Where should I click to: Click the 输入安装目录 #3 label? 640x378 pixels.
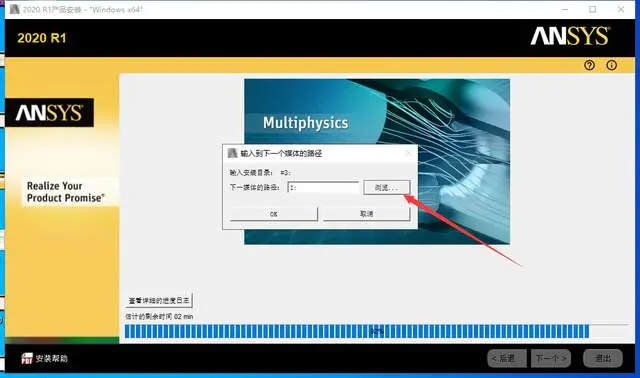coord(260,173)
